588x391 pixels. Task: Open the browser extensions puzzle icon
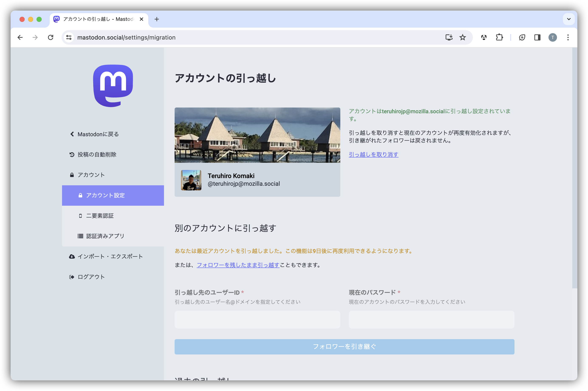499,37
